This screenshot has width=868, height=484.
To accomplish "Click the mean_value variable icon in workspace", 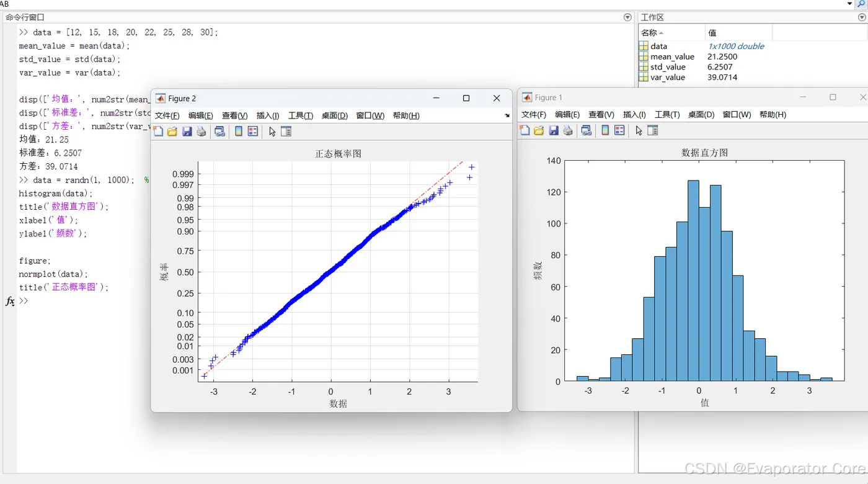I will [x=644, y=56].
